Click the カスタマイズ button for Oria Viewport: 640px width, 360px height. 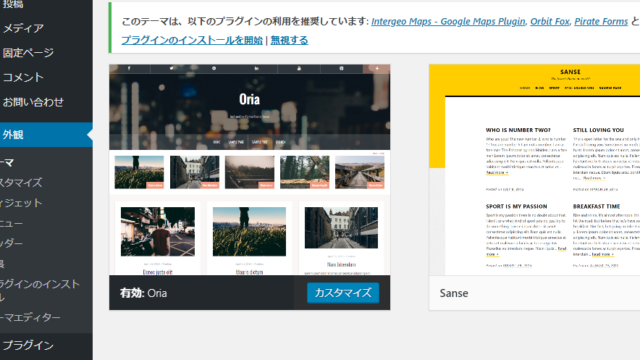coord(343,293)
